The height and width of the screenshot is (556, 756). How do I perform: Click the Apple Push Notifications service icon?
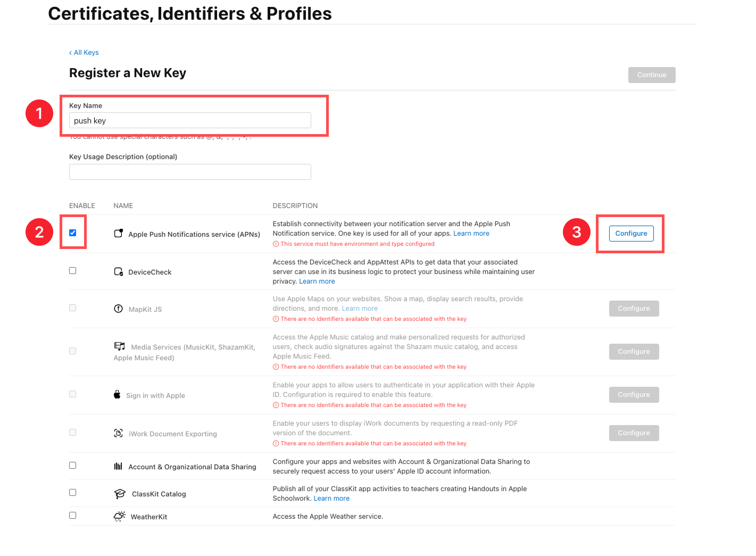(119, 234)
